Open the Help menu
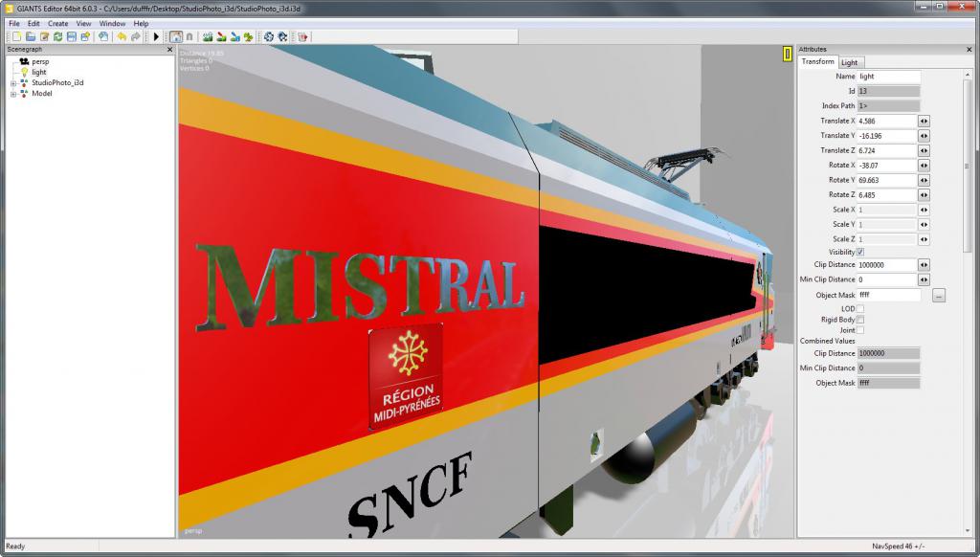The image size is (980, 557). pos(142,23)
